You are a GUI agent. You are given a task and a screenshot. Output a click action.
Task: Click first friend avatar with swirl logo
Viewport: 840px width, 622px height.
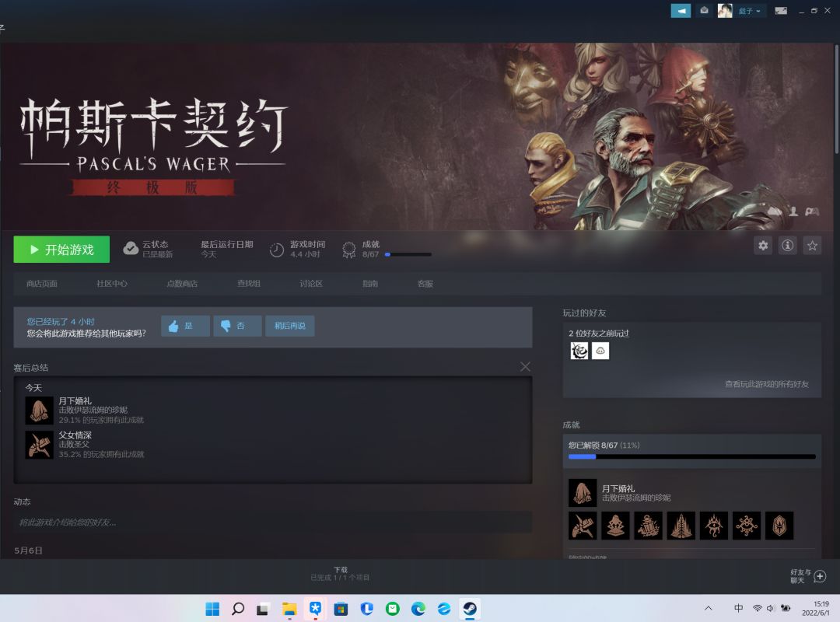[579, 351]
